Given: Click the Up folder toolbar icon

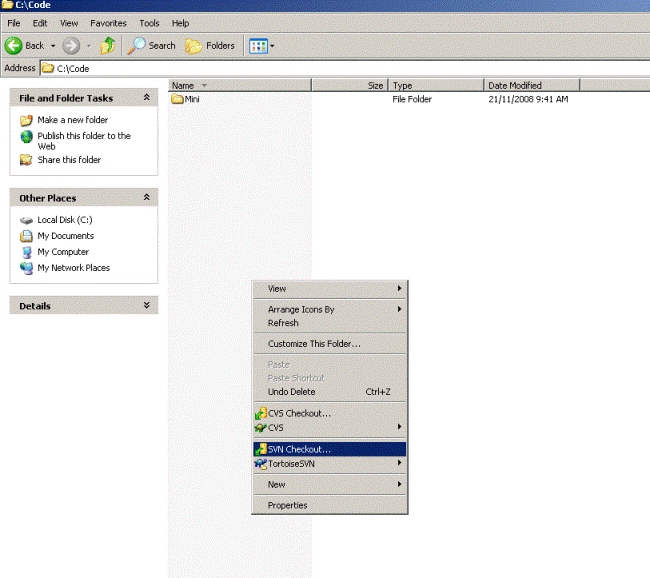Looking at the screenshot, I should point(109,45).
